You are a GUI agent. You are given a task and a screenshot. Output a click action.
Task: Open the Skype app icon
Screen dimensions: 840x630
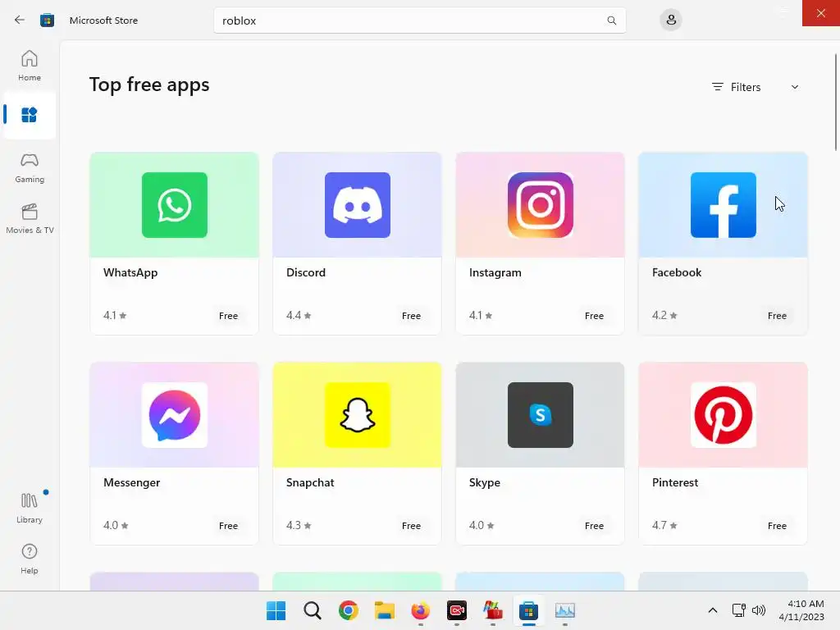pos(541,414)
